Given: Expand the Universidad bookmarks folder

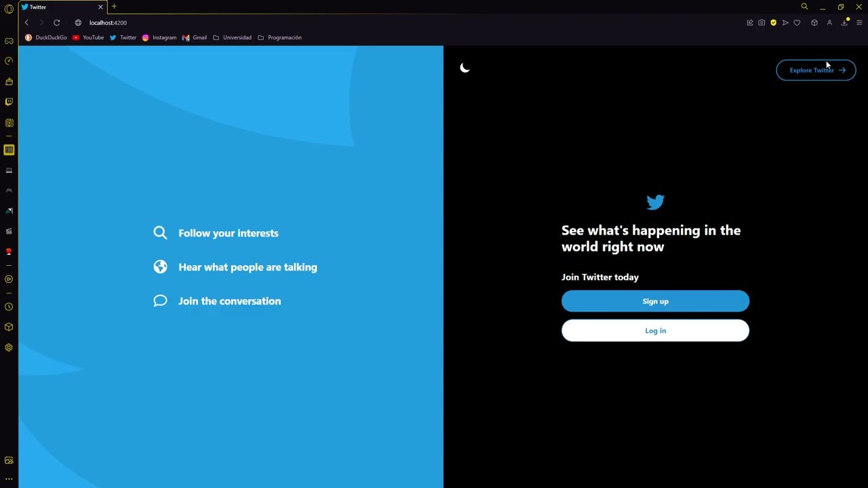Looking at the screenshot, I should click(233, 37).
